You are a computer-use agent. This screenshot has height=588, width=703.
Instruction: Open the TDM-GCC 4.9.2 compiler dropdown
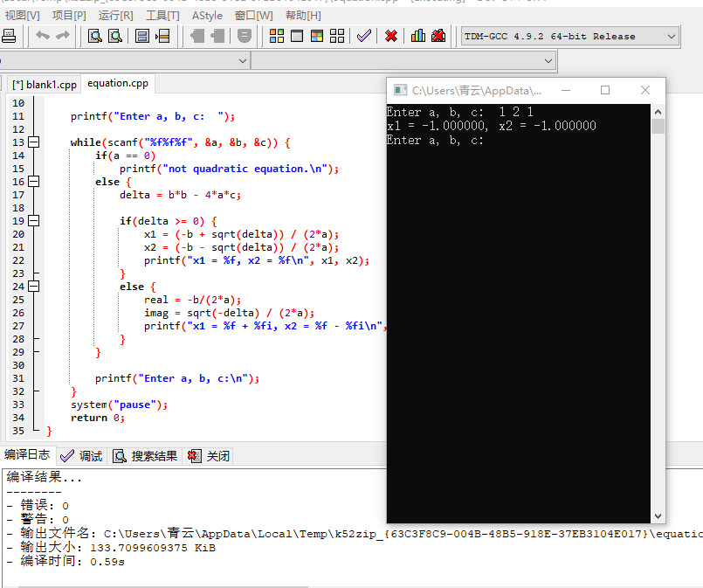point(671,36)
